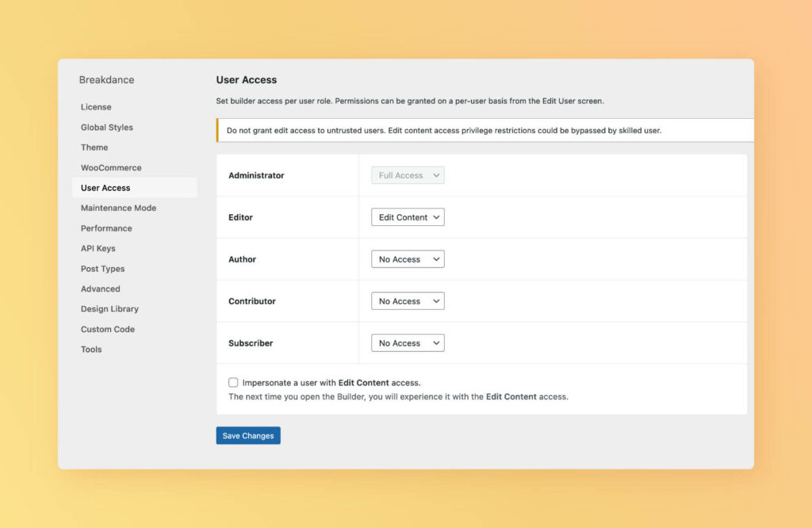
Task: Go to Global Styles settings
Action: pyautogui.click(x=106, y=127)
